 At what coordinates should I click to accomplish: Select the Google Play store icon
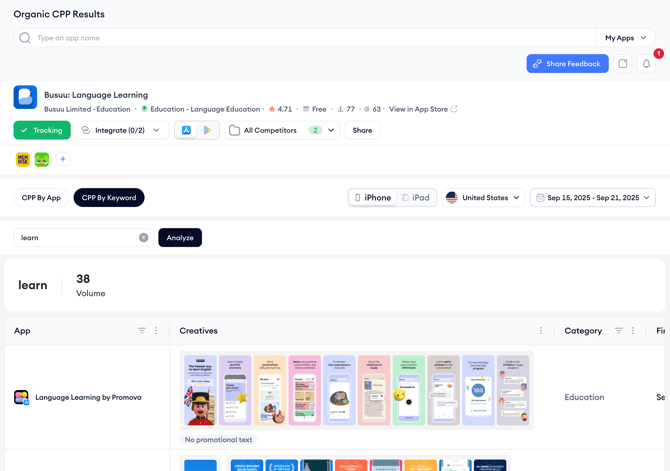click(207, 130)
